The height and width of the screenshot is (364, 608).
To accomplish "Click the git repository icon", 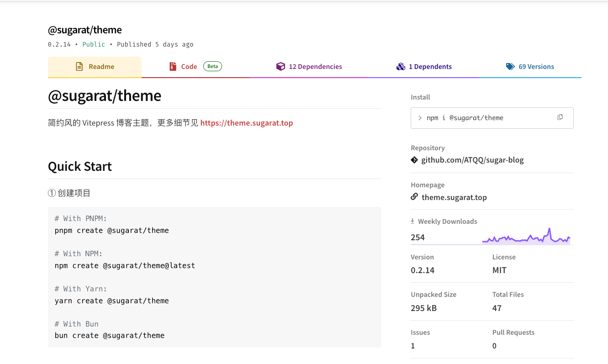I will tap(414, 160).
